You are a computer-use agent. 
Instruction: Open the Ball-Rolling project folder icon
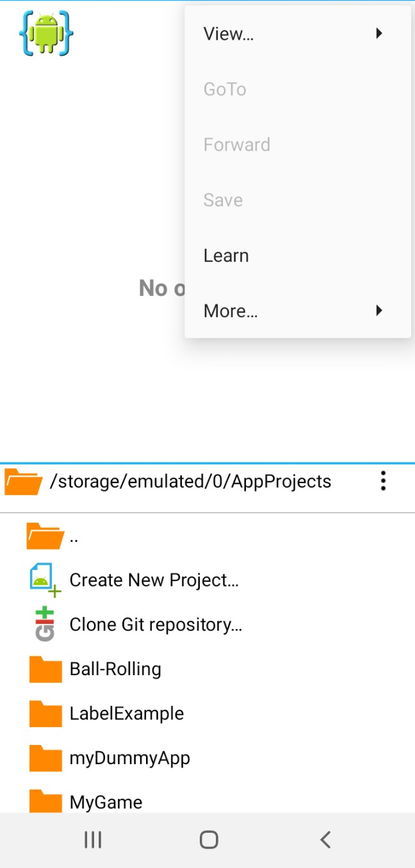[44, 668]
